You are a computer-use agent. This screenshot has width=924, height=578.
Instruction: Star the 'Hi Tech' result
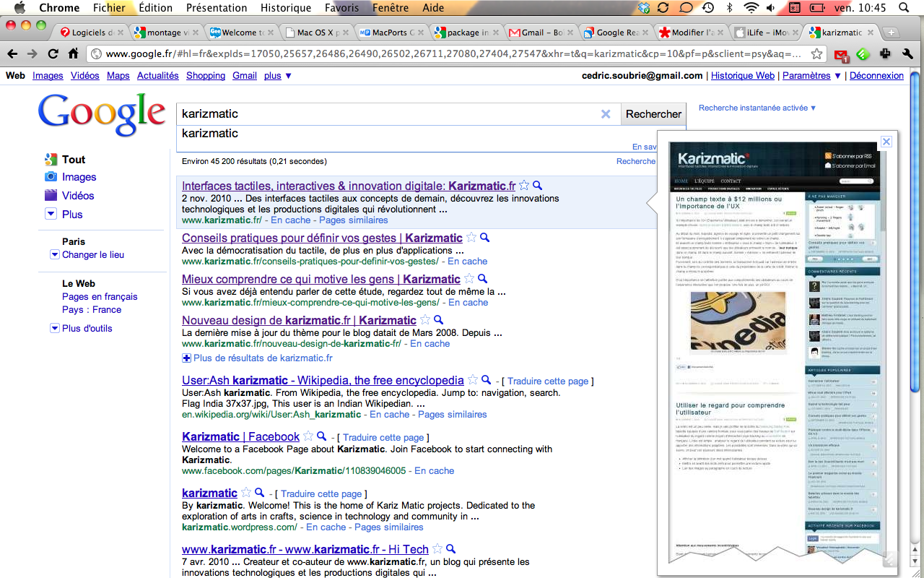(x=437, y=549)
